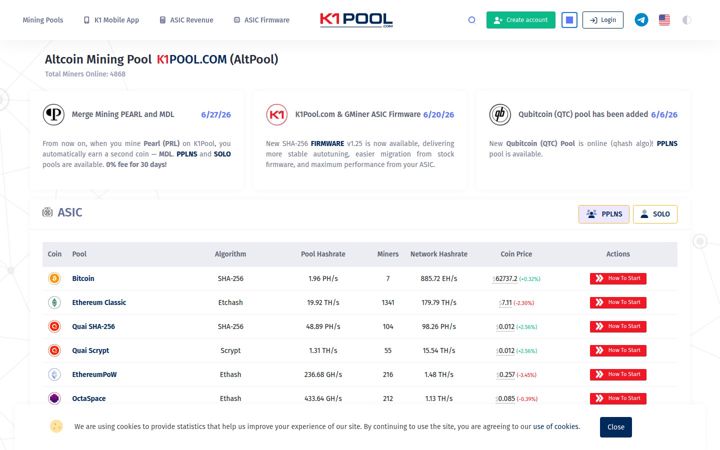The width and height of the screenshot is (720, 450).
Task: Open the FIRMWARE link in news
Action: click(x=327, y=143)
